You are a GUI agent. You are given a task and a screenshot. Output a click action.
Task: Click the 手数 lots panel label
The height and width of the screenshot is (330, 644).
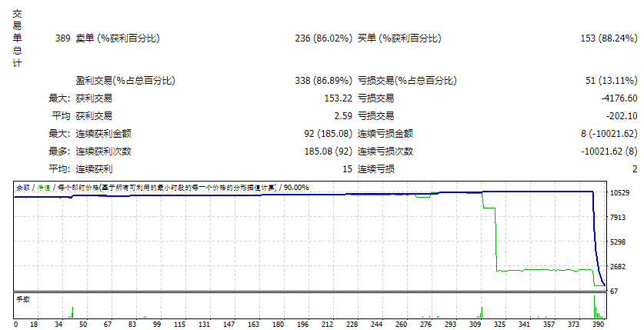pyautogui.click(x=23, y=299)
